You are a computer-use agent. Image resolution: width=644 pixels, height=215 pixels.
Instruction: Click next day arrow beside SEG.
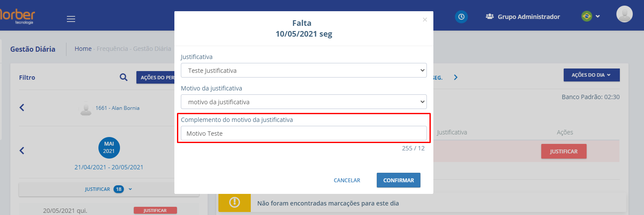point(455,78)
